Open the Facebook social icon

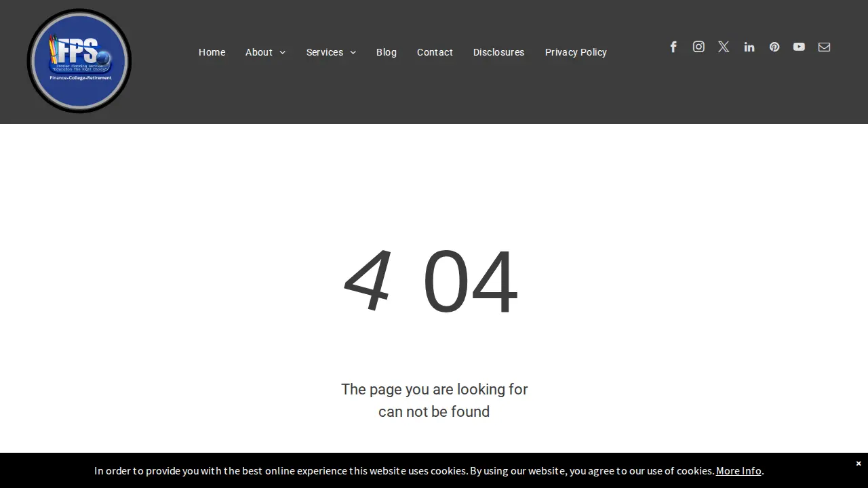click(x=673, y=47)
